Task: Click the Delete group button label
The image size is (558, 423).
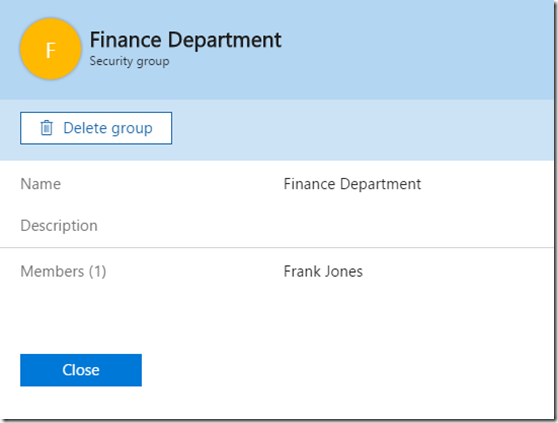Action: (108, 128)
